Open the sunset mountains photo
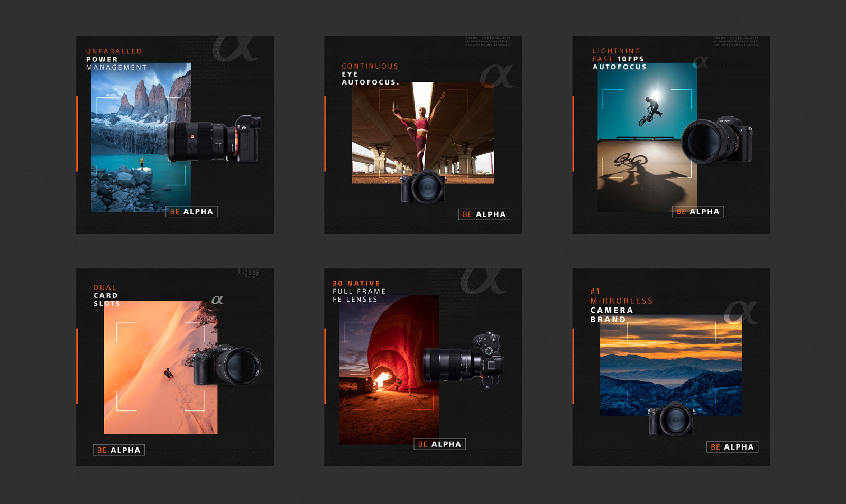Image resolution: width=846 pixels, height=504 pixels. click(671, 366)
